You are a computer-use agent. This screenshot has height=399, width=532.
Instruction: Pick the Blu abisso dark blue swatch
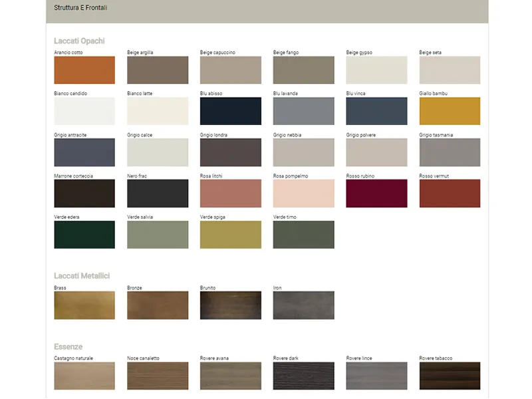[230, 111]
